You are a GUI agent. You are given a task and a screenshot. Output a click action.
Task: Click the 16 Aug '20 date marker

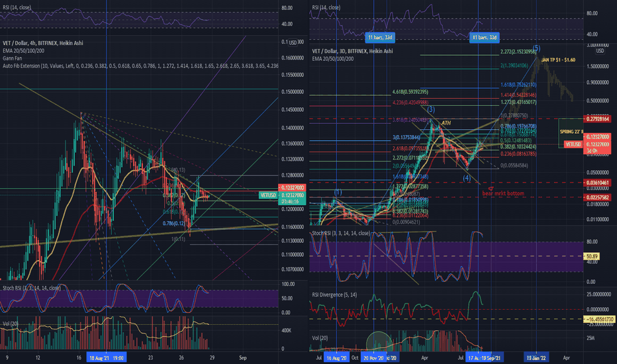click(336, 357)
